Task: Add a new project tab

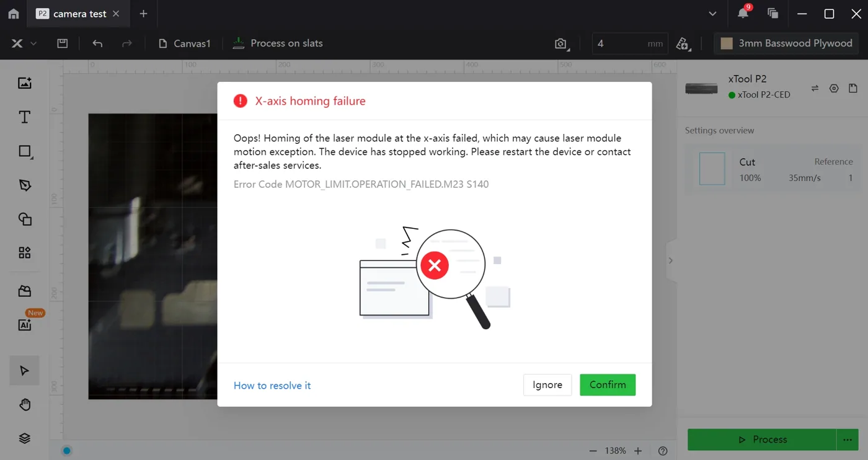Action: tap(143, 14)
